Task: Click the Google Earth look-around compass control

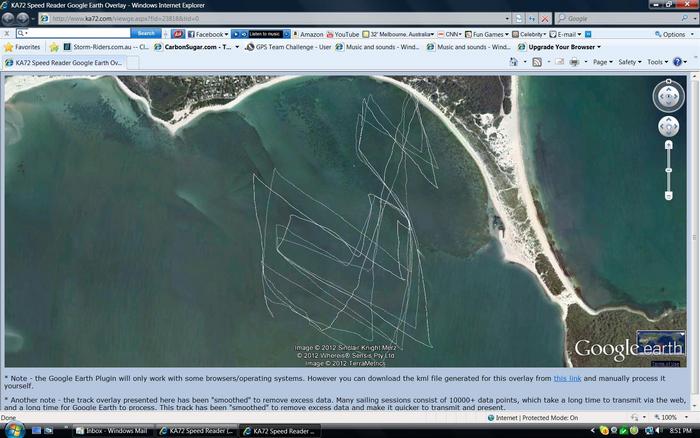Action: 667,96
